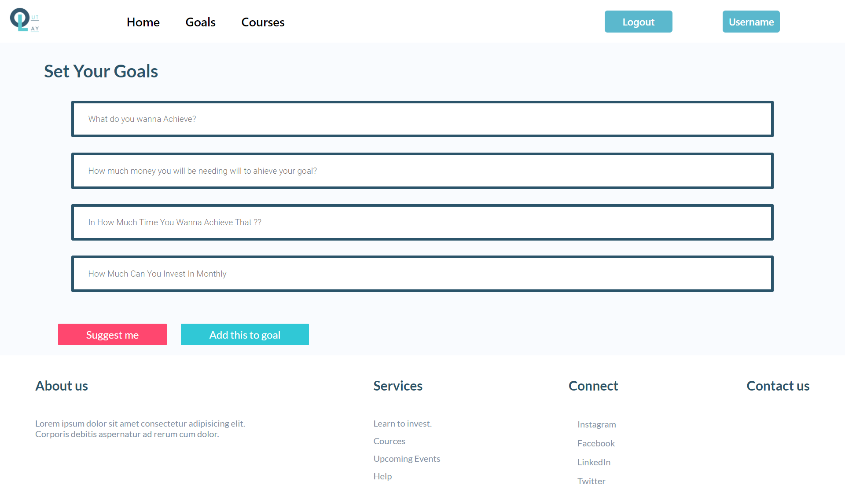
Task: Click the Username button
Action: point(751,22)
